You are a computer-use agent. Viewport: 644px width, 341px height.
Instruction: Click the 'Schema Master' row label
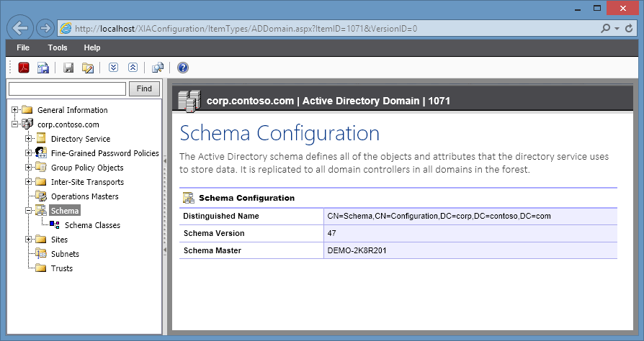point(213,250)
